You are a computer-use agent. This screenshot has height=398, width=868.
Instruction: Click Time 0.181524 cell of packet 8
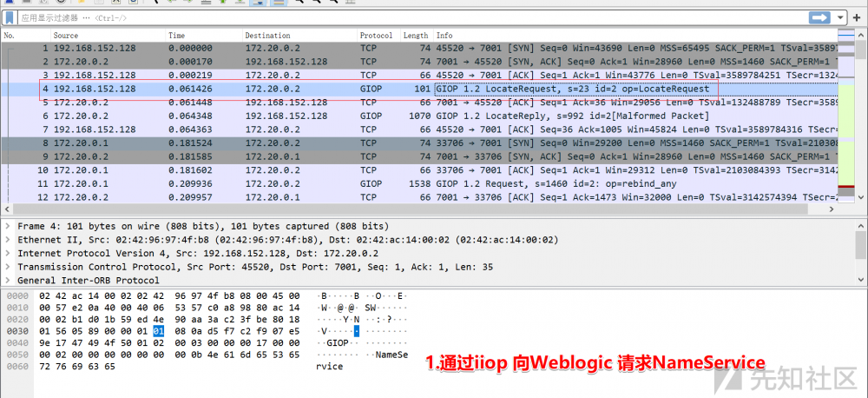190,143
